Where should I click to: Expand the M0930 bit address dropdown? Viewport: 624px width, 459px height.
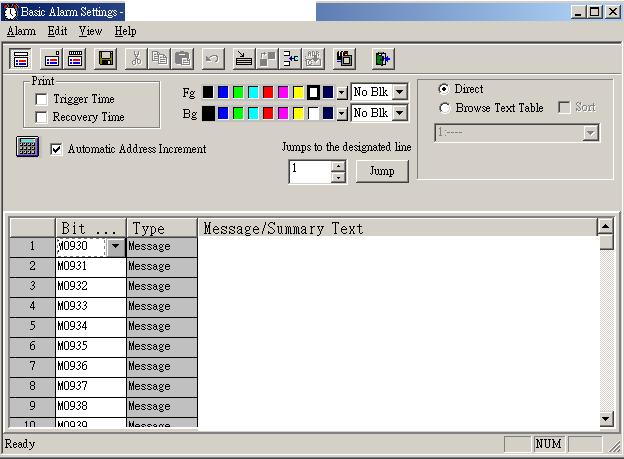(x=116, y=246)
